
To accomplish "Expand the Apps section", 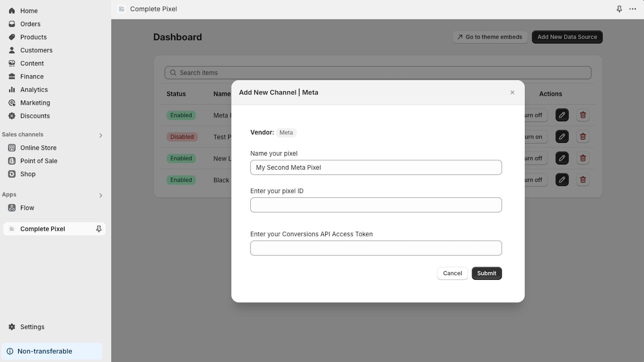I will 101,195.
